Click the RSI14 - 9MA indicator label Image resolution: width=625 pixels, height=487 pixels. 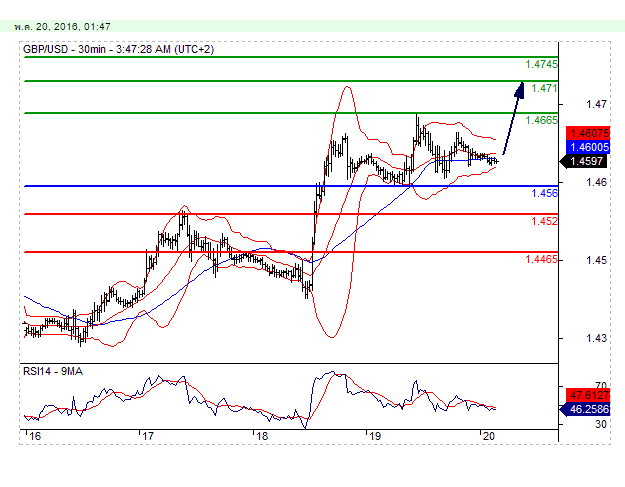(53, 371)
